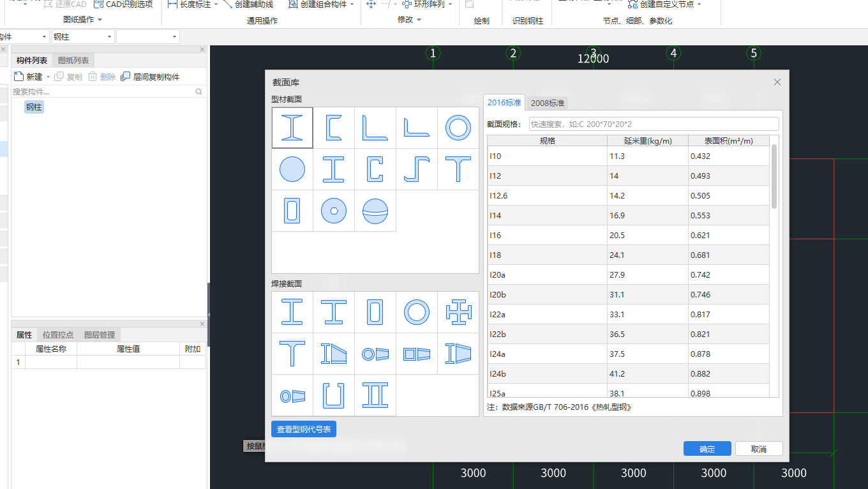Select the first welded I-section icon

(292, 312)
